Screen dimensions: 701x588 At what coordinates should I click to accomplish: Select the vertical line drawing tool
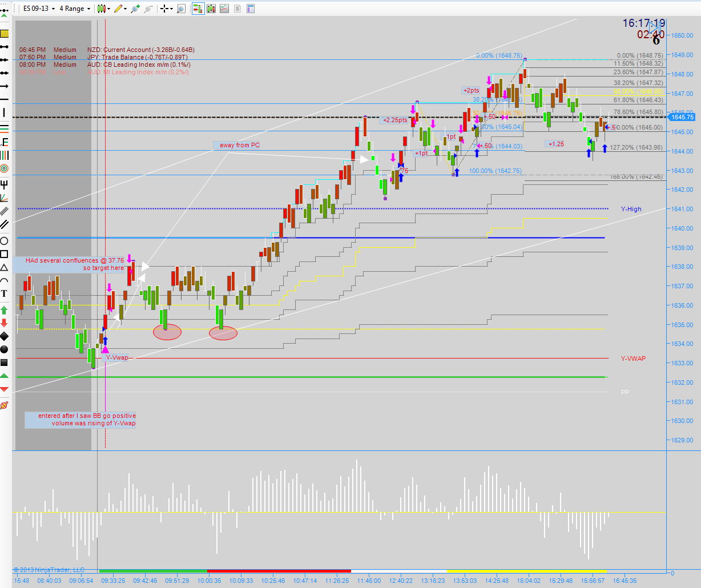[x=5, y=112]
